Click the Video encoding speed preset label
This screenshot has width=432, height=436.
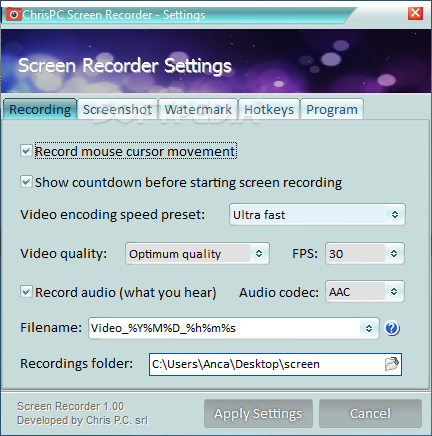pos(113,215)
